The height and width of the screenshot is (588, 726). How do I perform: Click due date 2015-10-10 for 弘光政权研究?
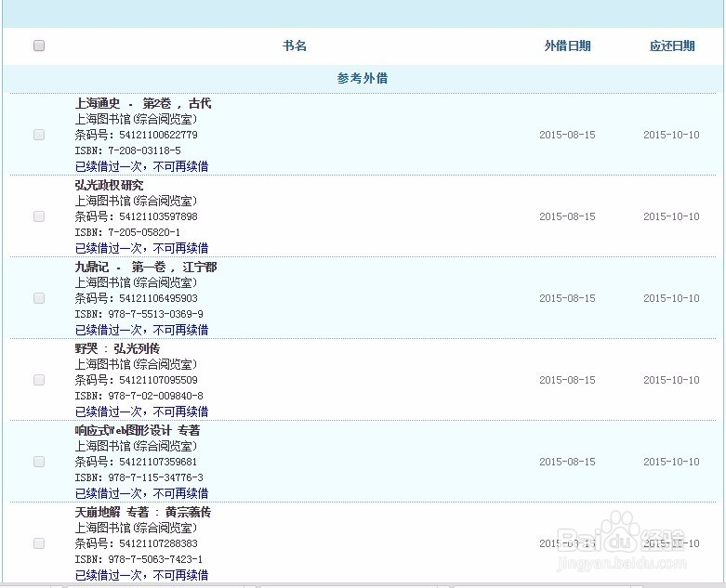point(671,216)
